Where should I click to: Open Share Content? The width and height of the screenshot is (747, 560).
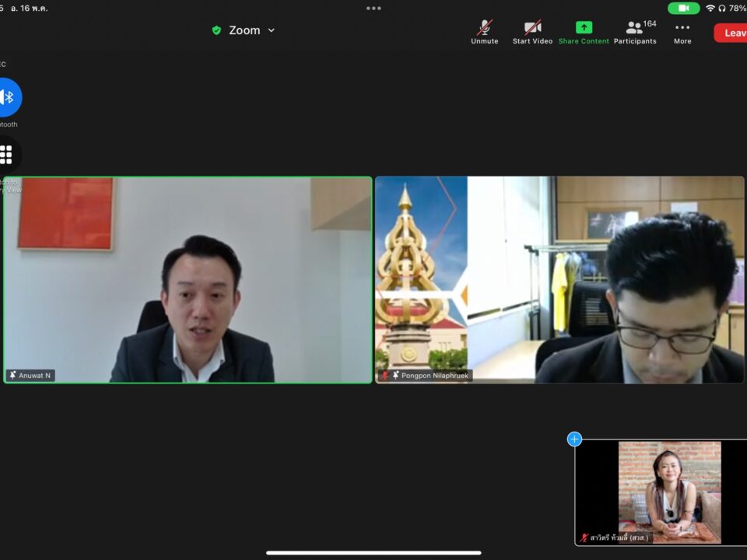point(584,33)
